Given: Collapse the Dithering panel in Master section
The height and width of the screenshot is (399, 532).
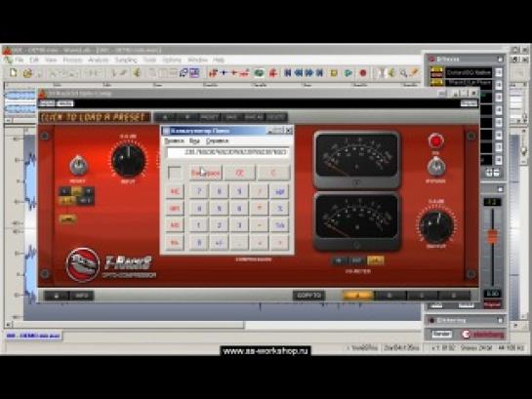Looking at the screenshot, I should tap(500, 320).
